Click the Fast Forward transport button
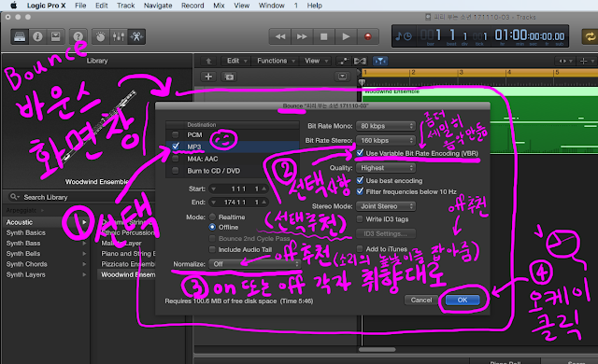 coord(302,36)
